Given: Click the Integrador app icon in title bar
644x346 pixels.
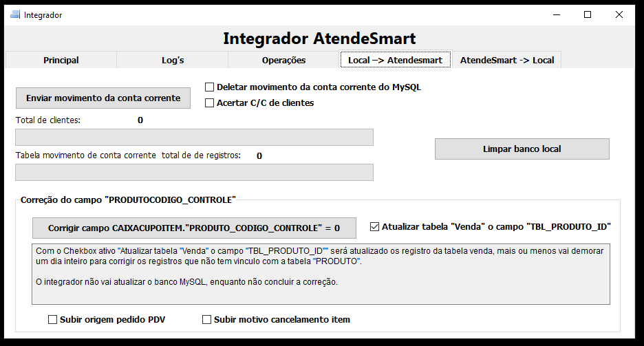Looking at the screenshot, I should (x=14, y=14).
